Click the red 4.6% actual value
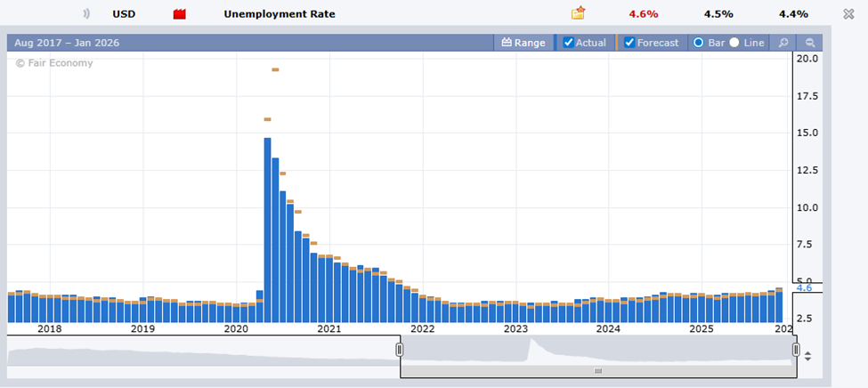Viewport: 868px width, 388px height. [x=644, y=14]
